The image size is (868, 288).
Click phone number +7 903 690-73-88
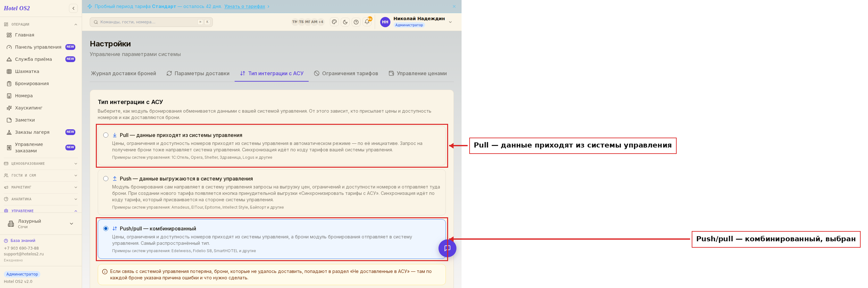coord(21,248)
